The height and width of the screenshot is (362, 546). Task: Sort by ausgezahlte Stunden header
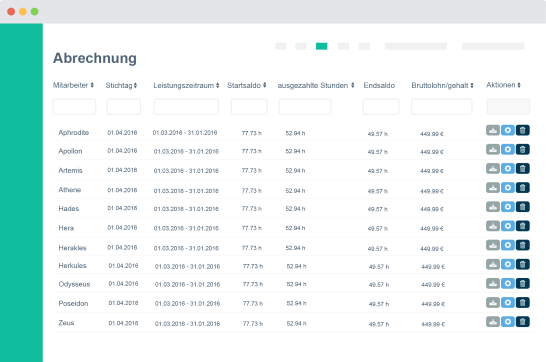[x=316, y=85]
